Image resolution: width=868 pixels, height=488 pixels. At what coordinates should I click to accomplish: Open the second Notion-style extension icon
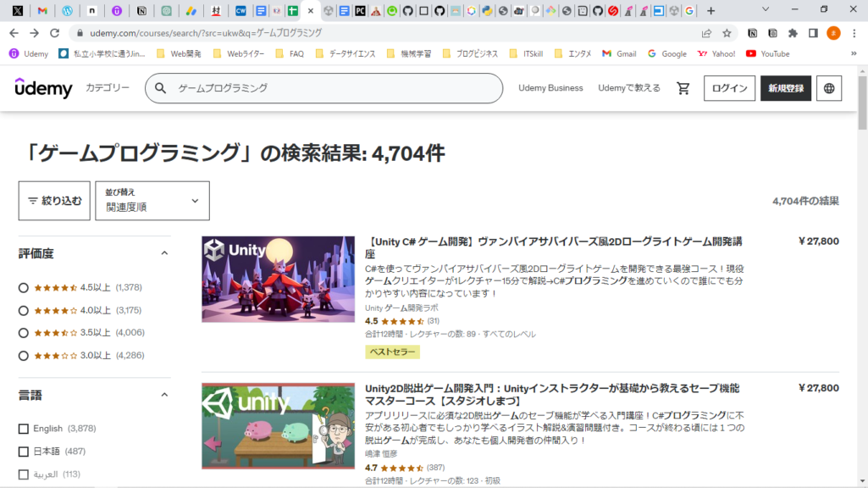pyautogui.click(x=773, y=33)
